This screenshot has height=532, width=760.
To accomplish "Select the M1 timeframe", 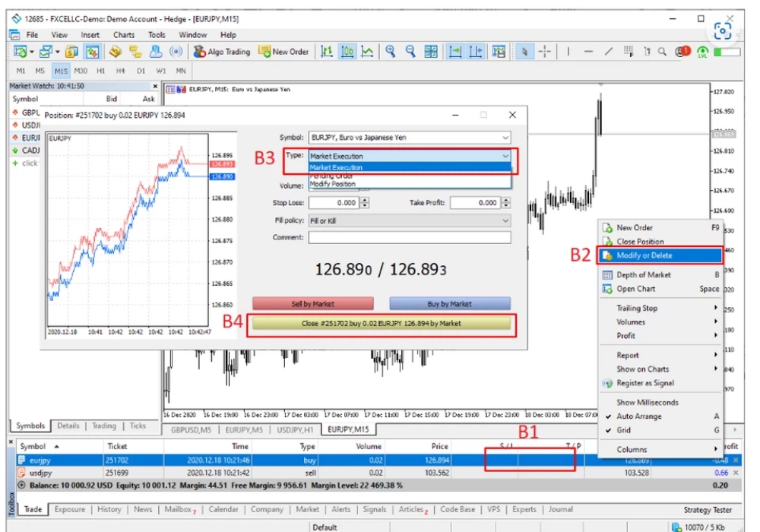I will 21,71.
